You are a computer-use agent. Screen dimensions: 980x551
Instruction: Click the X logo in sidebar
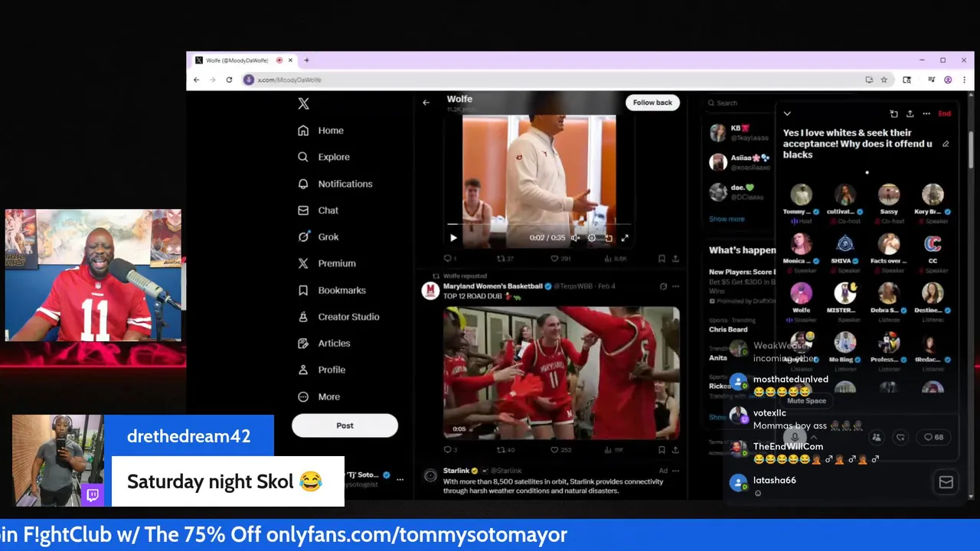click(303, 103)
